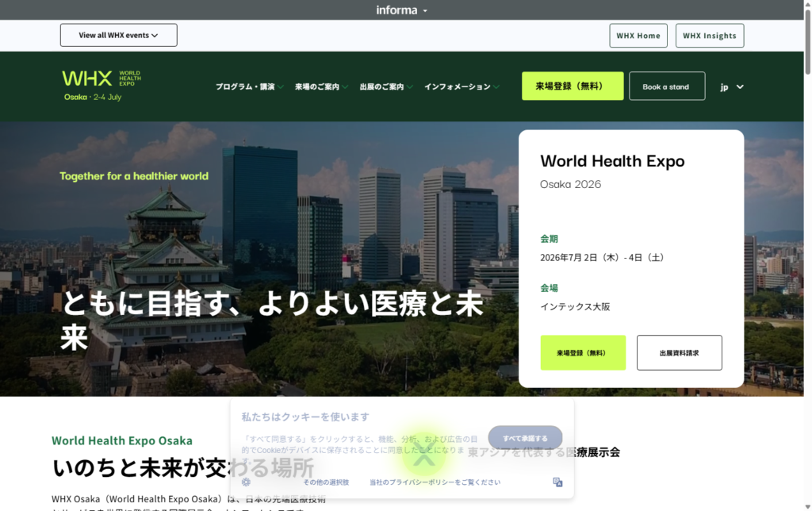Accept all cookies with すべて承諾する

(524, 437)
